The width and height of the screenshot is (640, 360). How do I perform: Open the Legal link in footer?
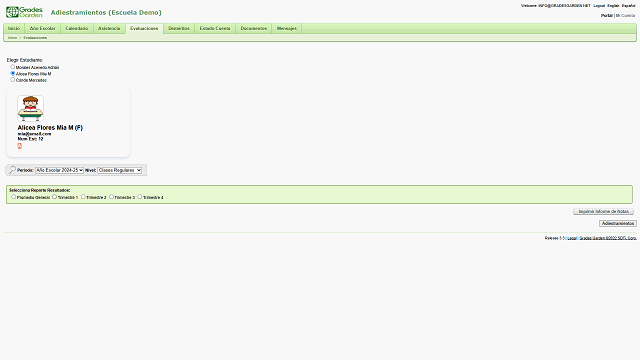(x=572, y=238)
